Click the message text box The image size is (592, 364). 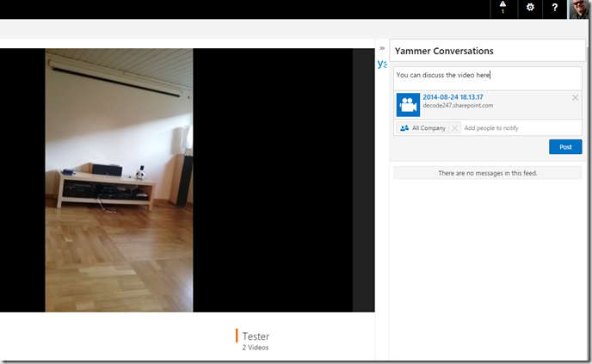pyautogui.click(x=487, y=78)
